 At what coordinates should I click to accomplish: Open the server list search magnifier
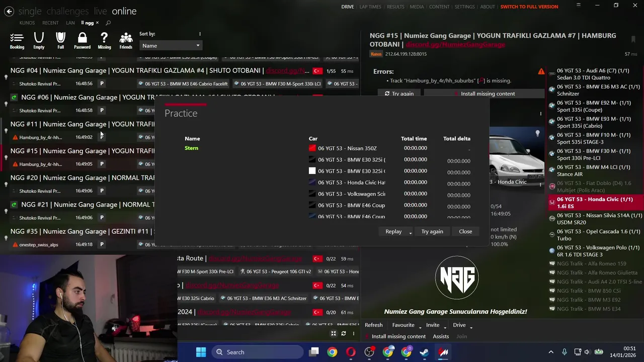(x=108, y=23)
